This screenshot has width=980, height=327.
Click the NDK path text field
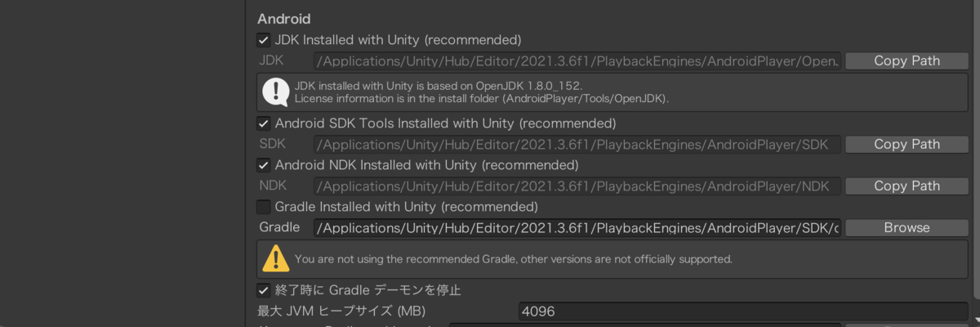coord(577,186)
